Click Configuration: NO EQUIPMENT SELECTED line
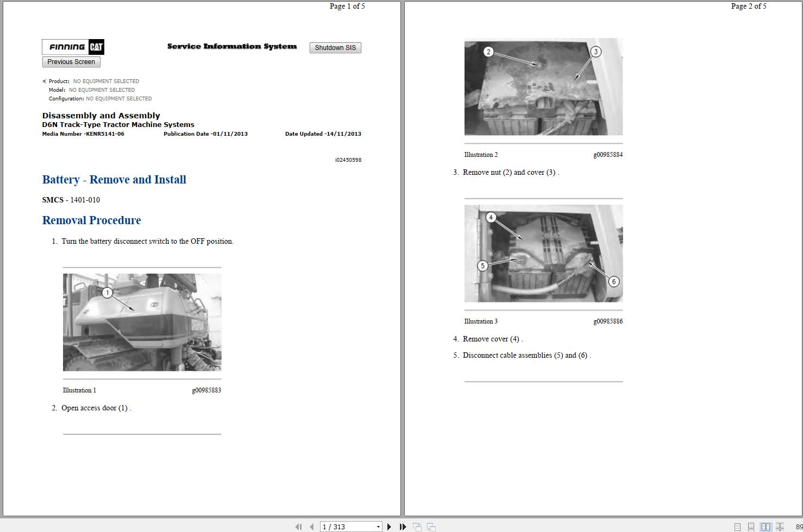Screen dimensions: 803x532 point(101,99)
